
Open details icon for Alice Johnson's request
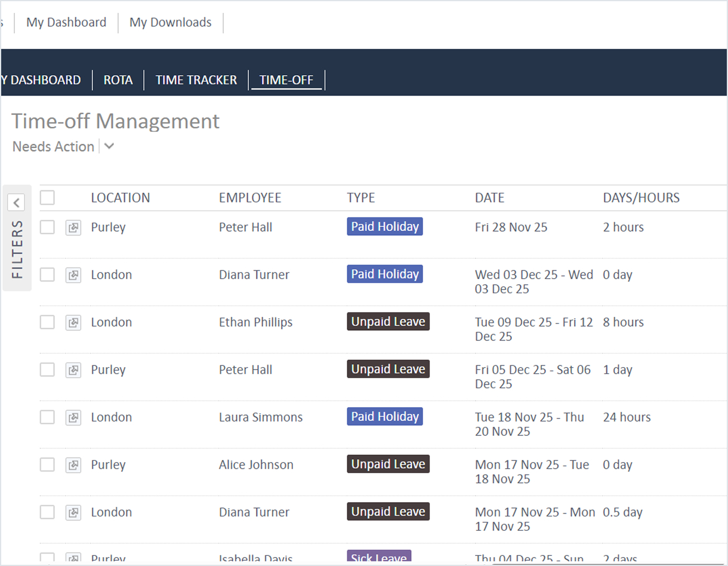(x=73, y=465)
